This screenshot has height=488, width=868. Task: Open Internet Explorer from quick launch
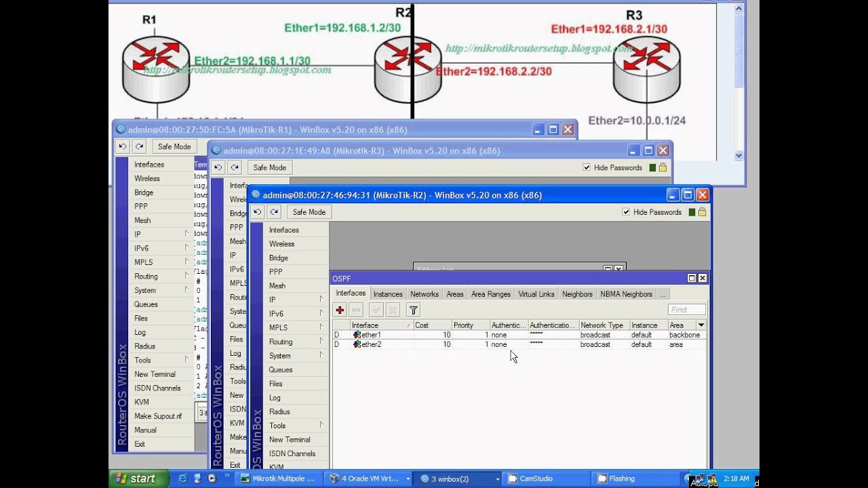[182, 479]
